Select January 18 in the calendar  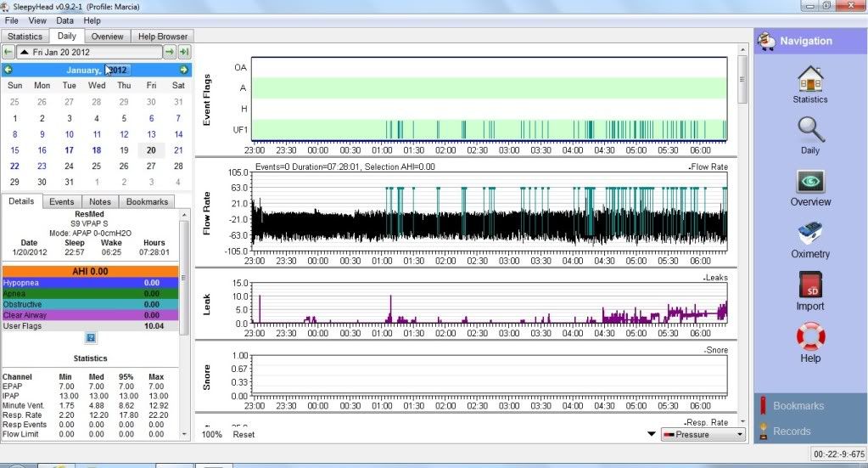point(97,150)
